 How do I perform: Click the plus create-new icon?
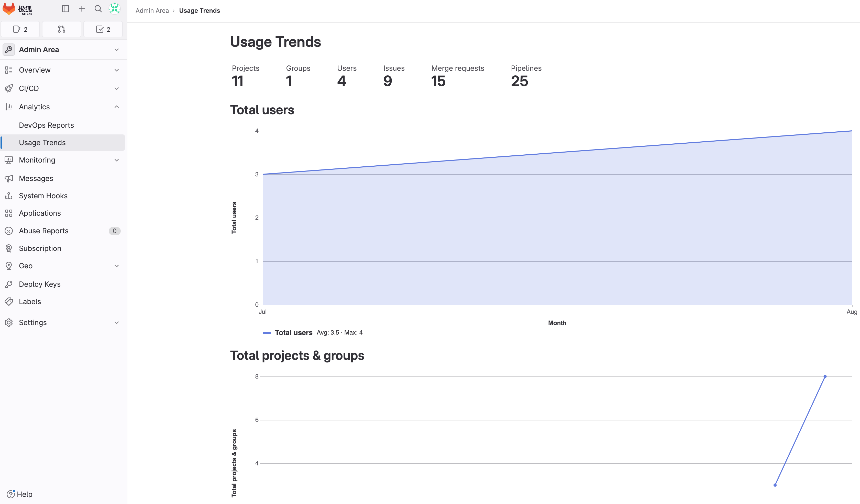coord(82,9)
